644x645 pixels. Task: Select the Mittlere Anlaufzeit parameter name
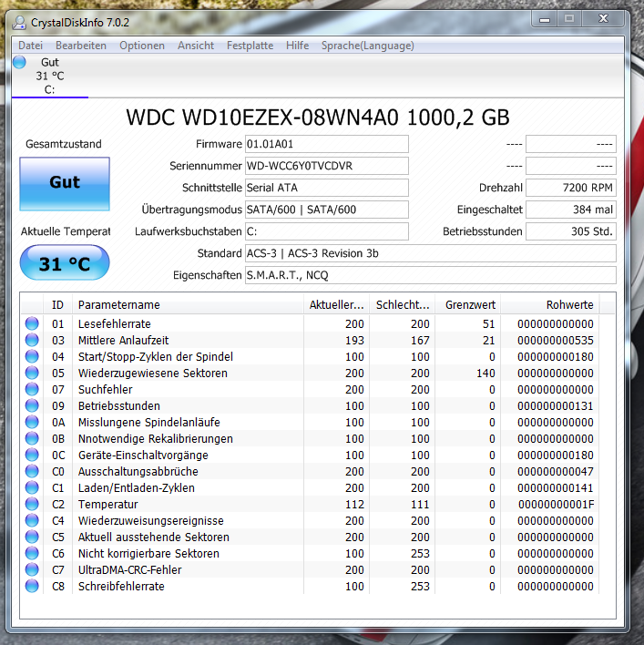click(x=123, y=340)
